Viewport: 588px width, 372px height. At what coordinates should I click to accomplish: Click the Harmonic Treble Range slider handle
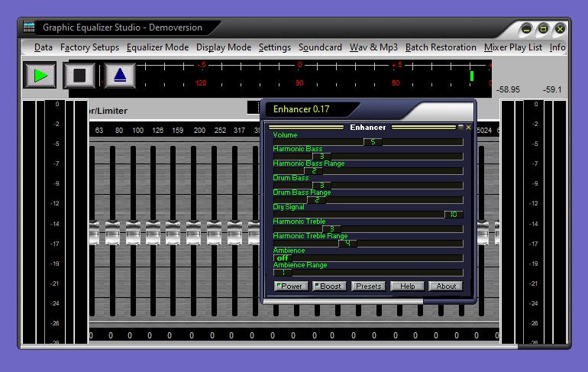coord(347,244)
